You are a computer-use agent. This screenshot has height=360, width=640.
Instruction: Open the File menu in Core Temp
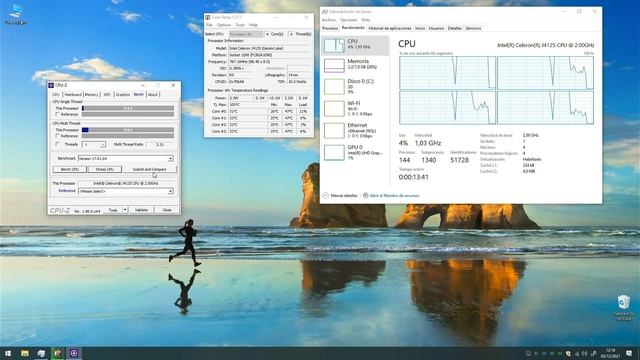[x=209, y=25]
